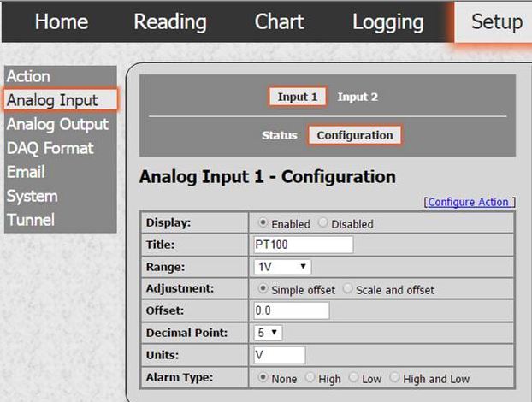Choose High alarm type
Image resolution: width=532 pixels, height=402 pixels.
(311, 378)
